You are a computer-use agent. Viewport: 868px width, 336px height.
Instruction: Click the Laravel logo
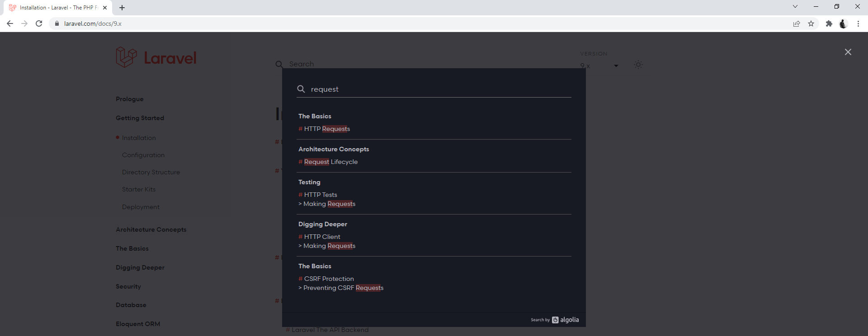(x=156, y=57)
